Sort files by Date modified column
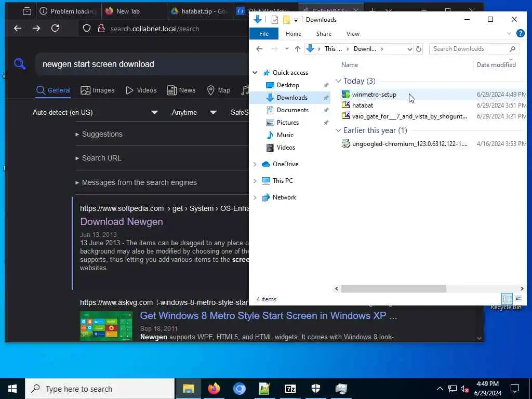The image size is (532, 399). coord(496,65)
